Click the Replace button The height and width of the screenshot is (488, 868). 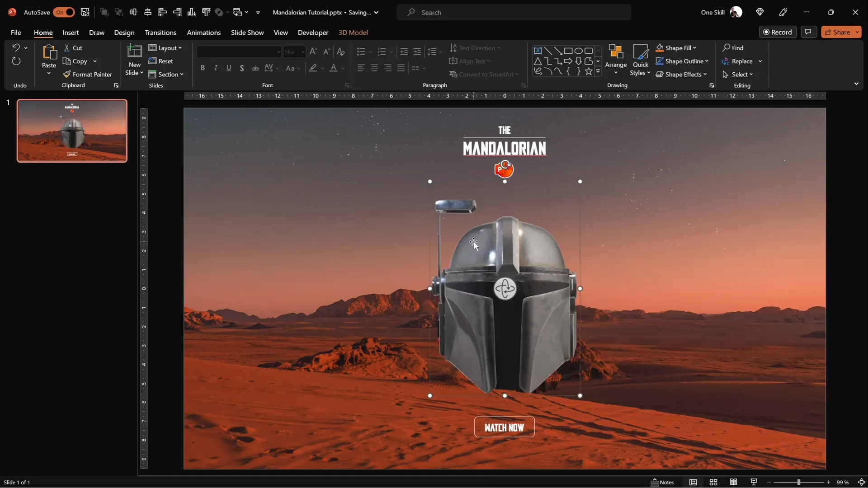click(738, 61)
